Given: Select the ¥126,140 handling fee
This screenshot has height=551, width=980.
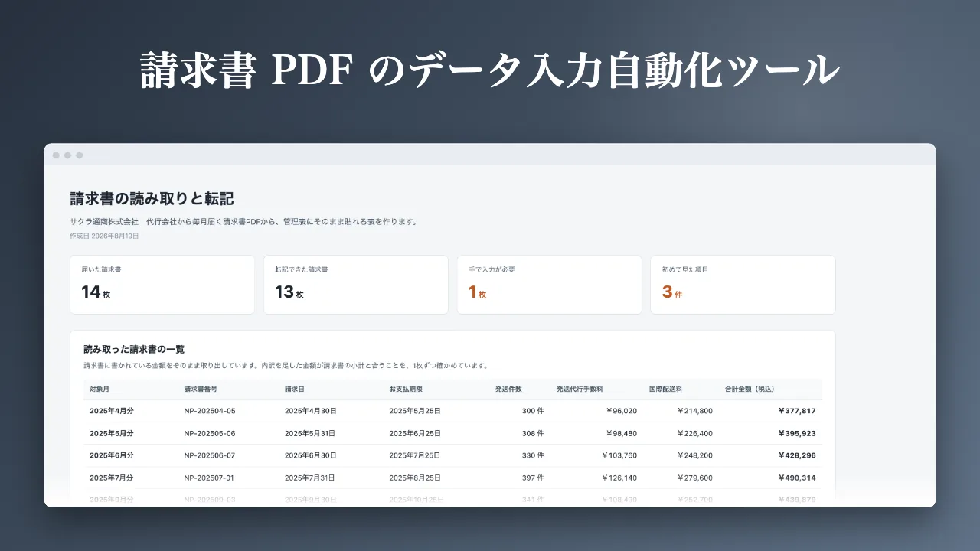Looking at the screenshot, I should (618, 478).
